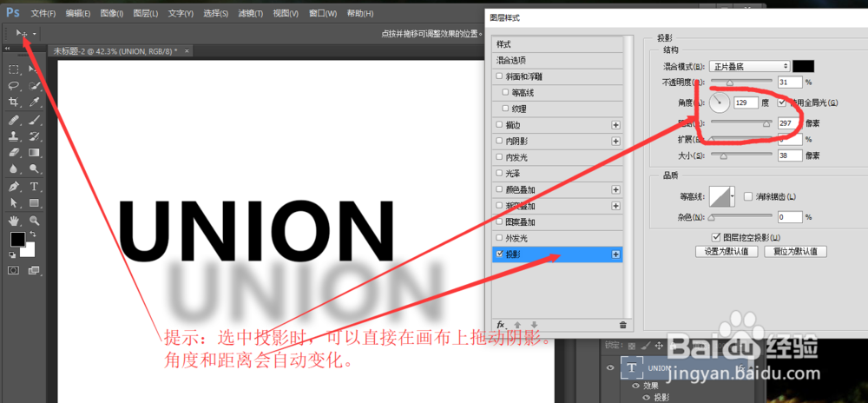
Task: Select the History Brush tool
Action: [34, 136]
